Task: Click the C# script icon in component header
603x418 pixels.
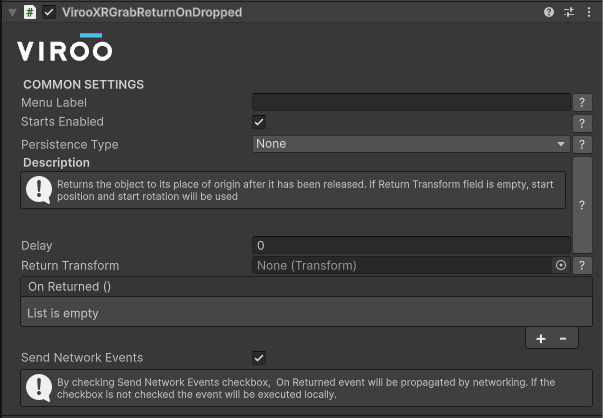Action: click(x=30, y=12)
